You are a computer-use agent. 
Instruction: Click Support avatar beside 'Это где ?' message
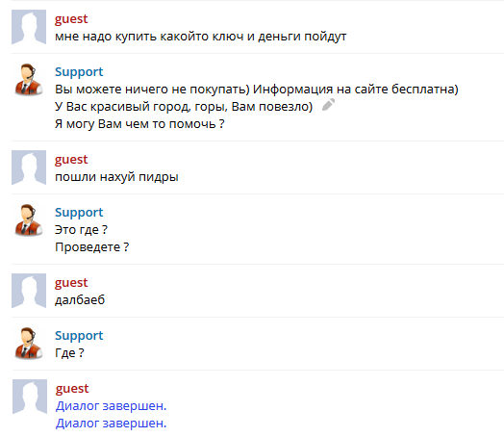[x=29, y=220]
